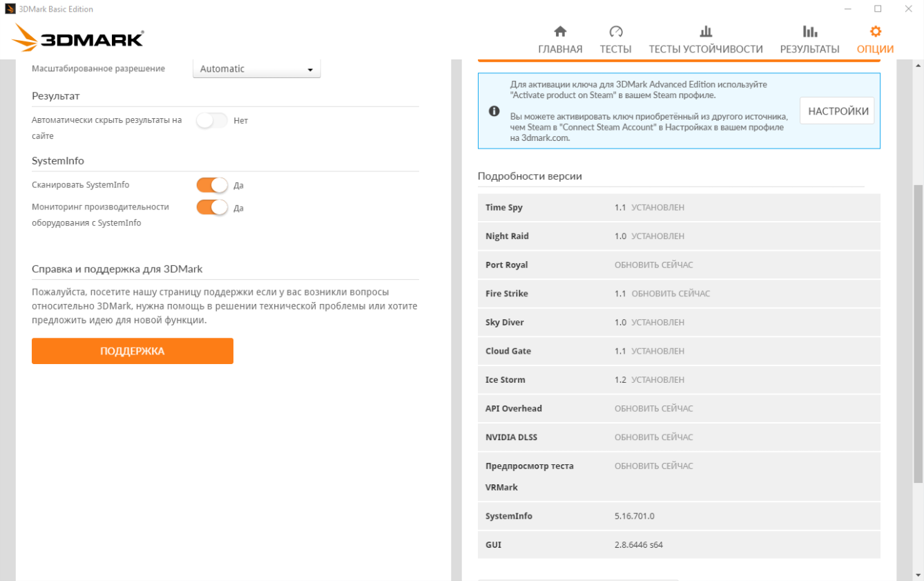This screenshot has height=581, width=924.
Task: Click the Time Spy row label
Action: point(504,208)
